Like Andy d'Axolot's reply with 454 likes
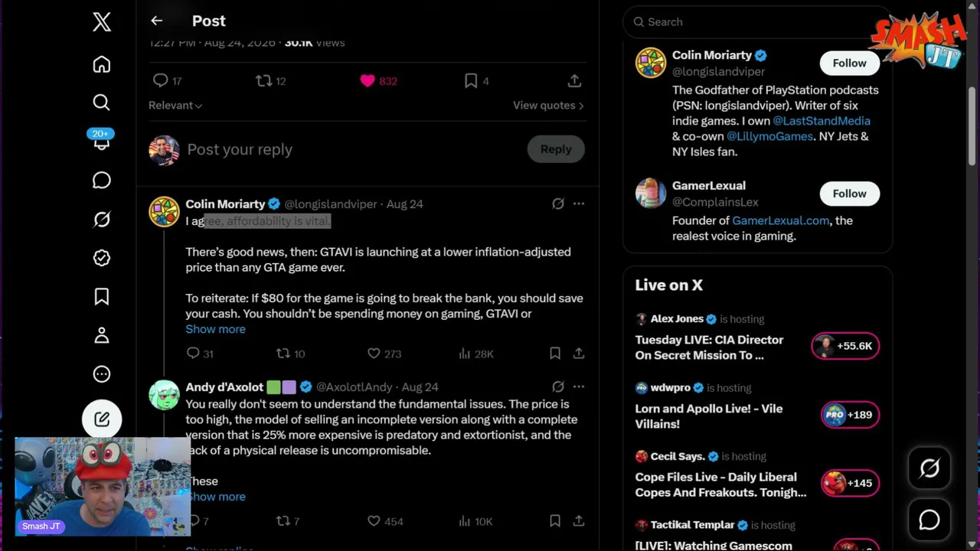Image resolution: width=980 pixels, height=551 pixels. pos(374,521)
